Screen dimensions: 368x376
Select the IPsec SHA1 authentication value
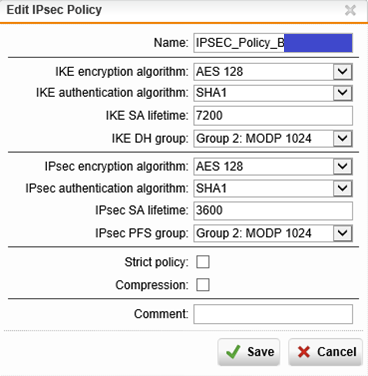[211, 188]
